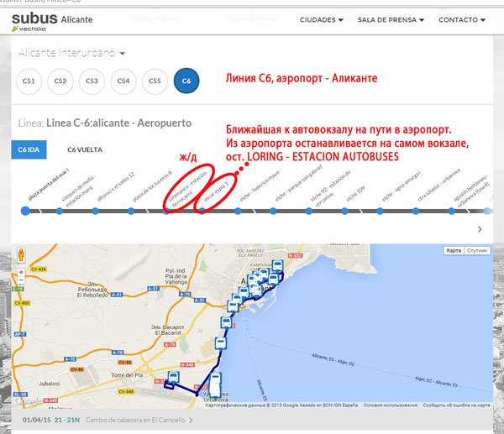The width and height of the screenshot is (504, 434).
Task: Select the C51 line circle
Action: pos(29,81)
